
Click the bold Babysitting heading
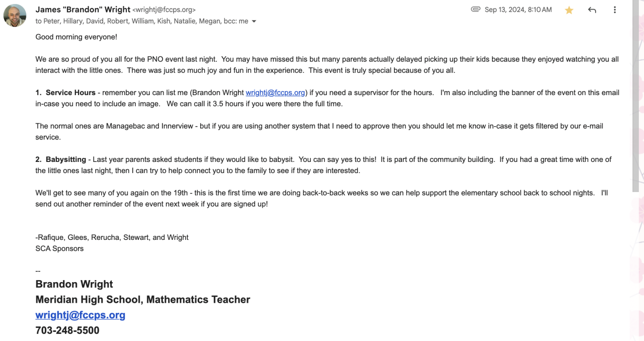[65, 159]
